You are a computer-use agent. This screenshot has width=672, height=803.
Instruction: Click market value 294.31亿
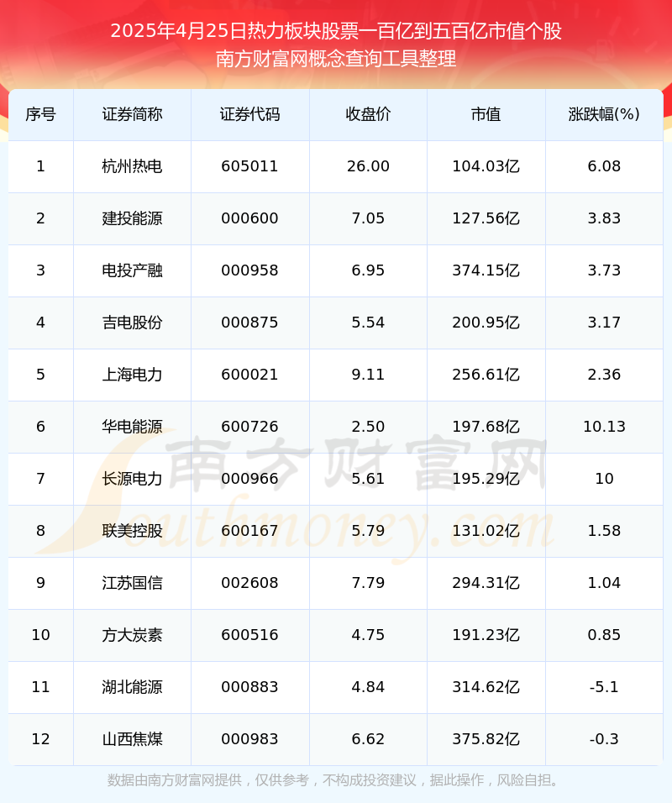pos(486,583)
